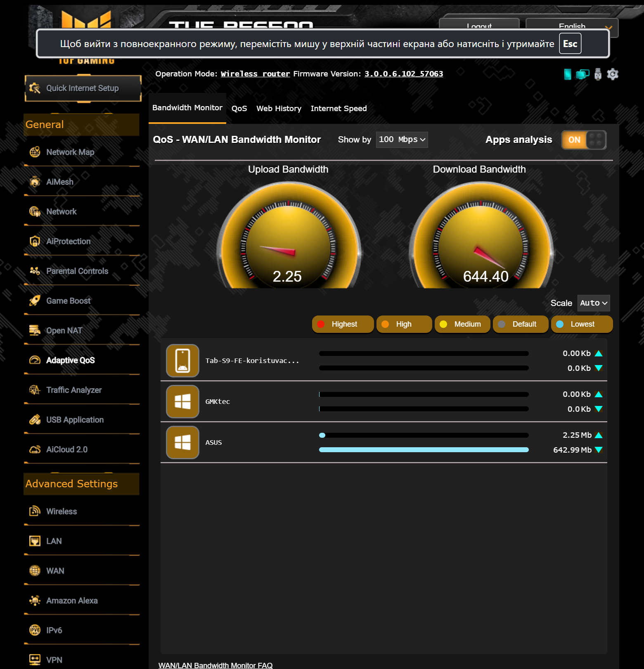Open the Game Boost menu label

coord(68,301)
